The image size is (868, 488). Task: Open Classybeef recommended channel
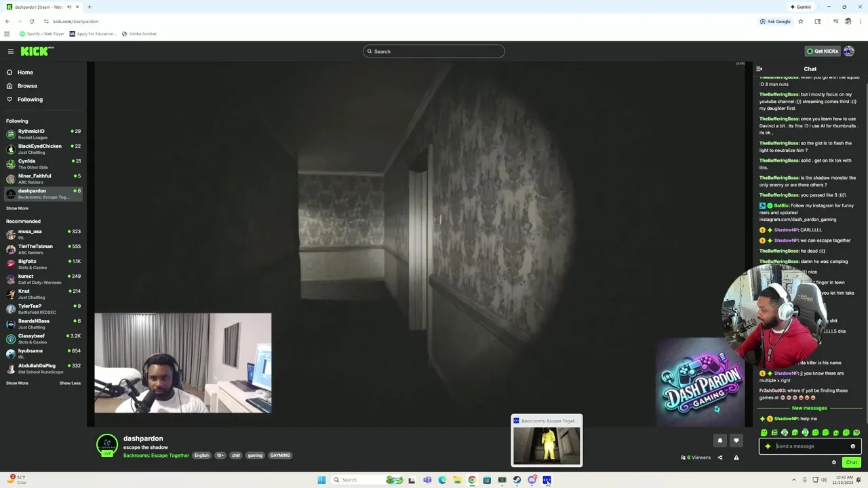pyautogui.click(x=43, y=339)
